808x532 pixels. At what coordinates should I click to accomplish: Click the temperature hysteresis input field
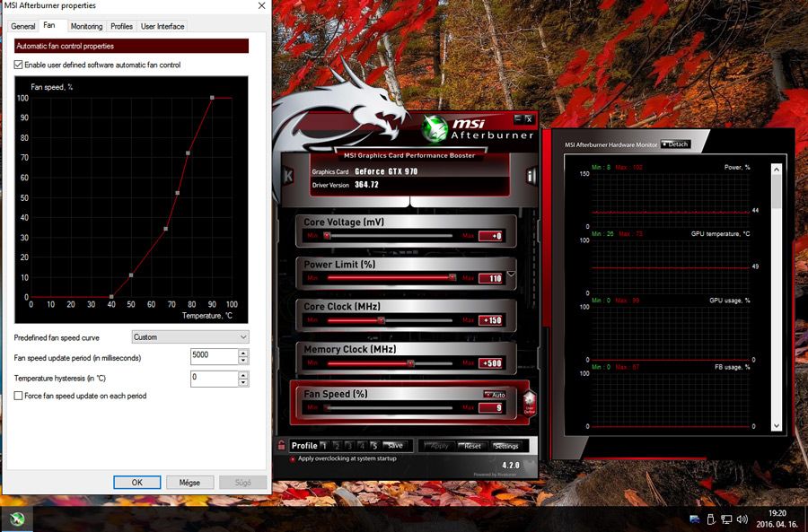tap(214, 379)
